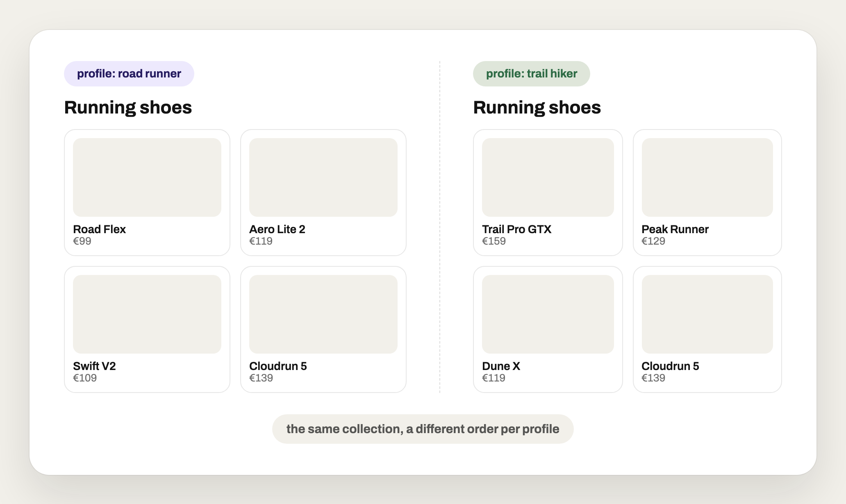Click the €119 price under Dune X

pos(493,378)
